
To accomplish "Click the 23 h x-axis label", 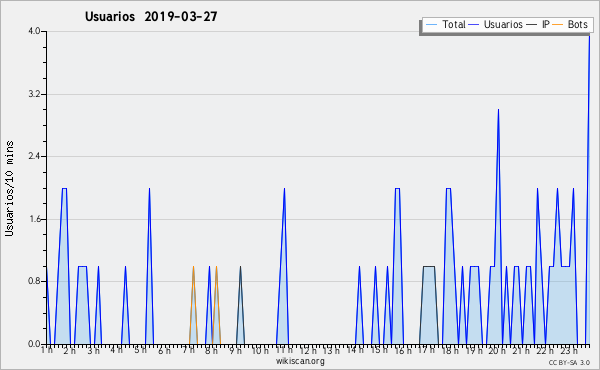I will coord(569,351).
